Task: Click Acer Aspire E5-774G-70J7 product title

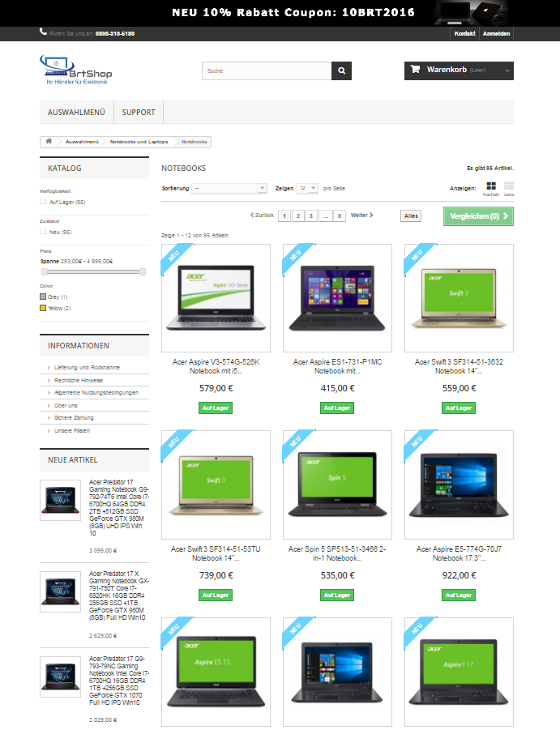Action: pyautogui.click(x=459, y=553)
